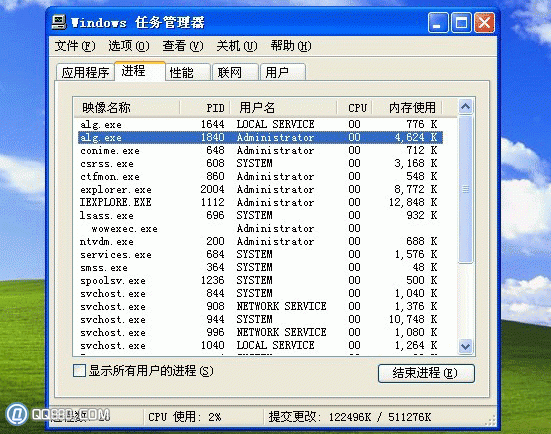
Task: Select svchost.exe with PID 908
Action: (260, 306)
